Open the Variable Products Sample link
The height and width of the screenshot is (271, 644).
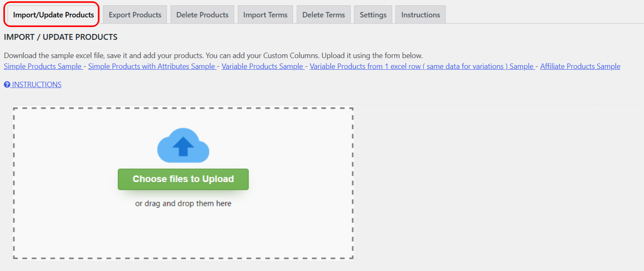[263, 66]
